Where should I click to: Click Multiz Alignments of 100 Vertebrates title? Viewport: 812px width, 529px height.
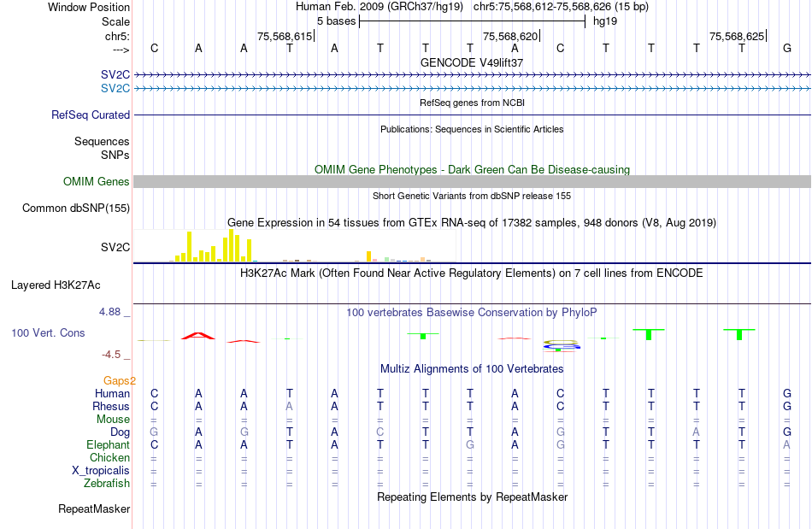pyautogui.click(x=472, y=368)
